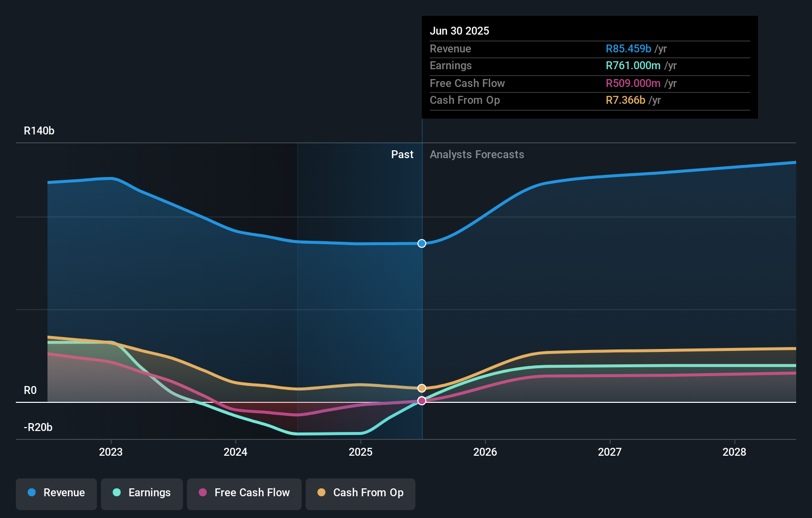Select the blue Revenue data point marker

[x=421, y=243]
